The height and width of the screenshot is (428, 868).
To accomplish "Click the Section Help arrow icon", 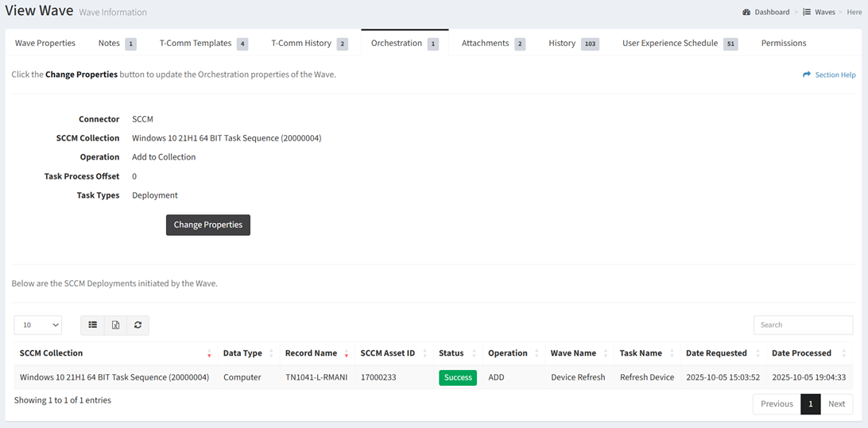I will pos(807,75).
